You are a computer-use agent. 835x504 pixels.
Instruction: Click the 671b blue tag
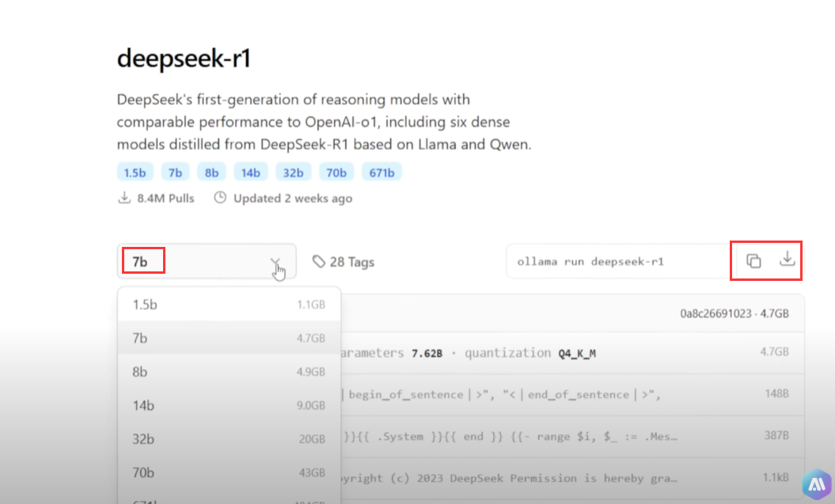click(x=381, y=172)
